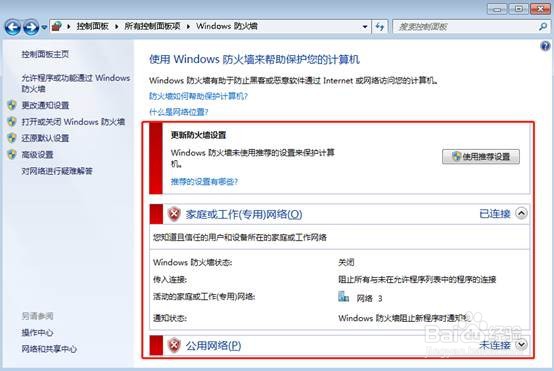The width and height of the screenshot is (554, 371).
Task: Collapse the 家庭或工作 network section chevron
Action: pos(521,213)
